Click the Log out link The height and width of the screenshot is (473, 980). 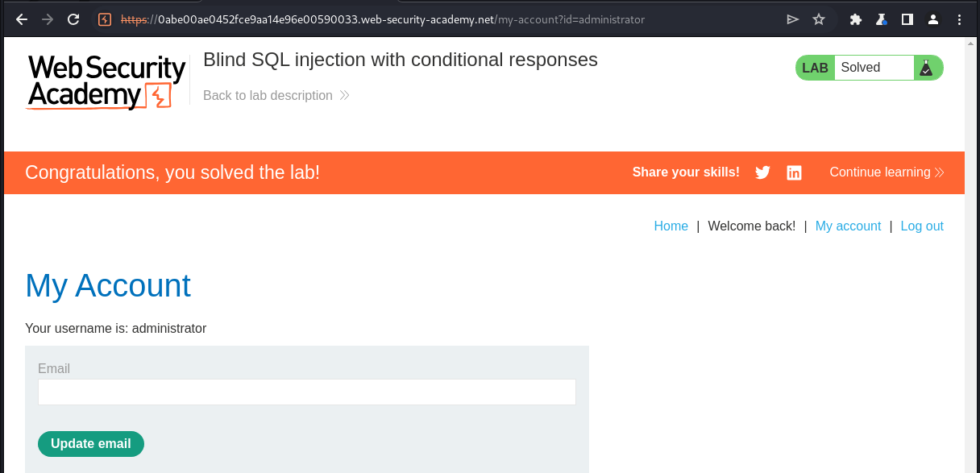coord(922,226)
